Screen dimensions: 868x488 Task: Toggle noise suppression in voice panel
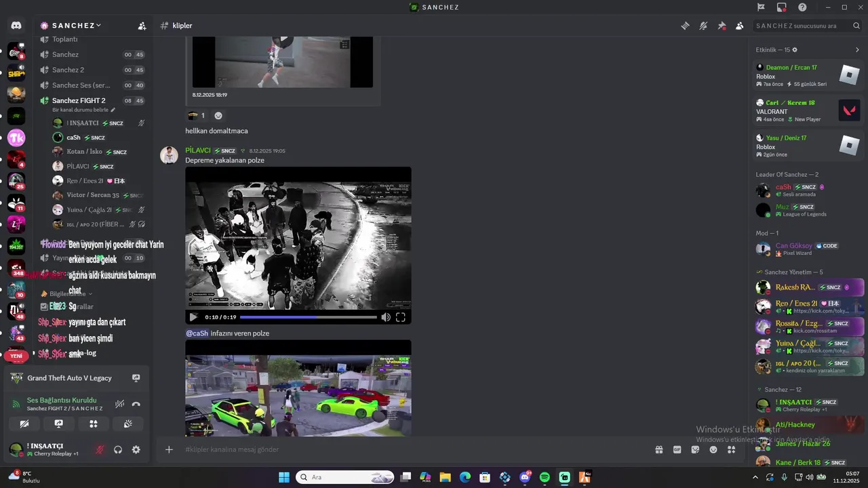tap(119, 404)
